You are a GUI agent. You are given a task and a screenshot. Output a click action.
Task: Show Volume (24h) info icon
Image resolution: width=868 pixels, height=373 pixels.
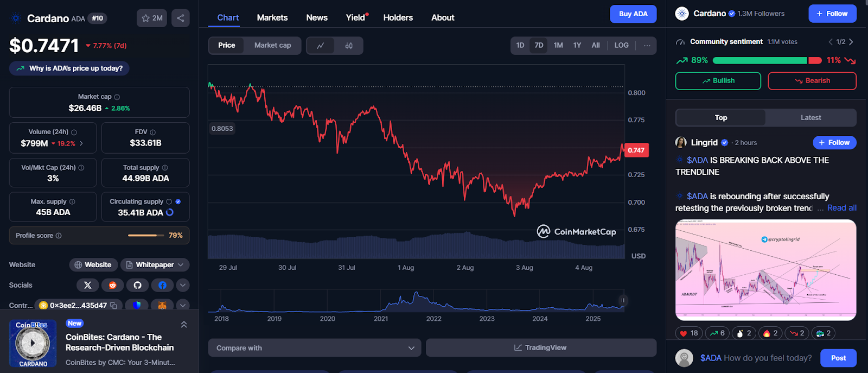tap(74, 132)
